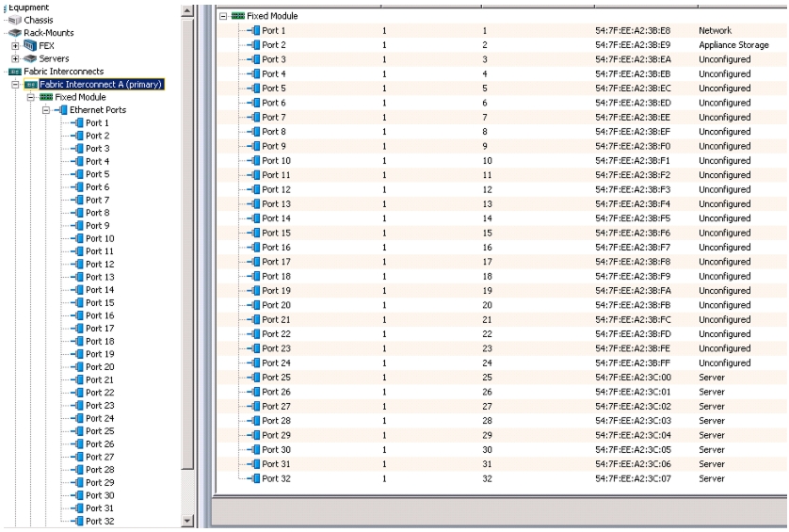This screenshot has width=789, height=532.
Task: Click the tree scrollbar up arrow
Action: tap(187, 10)
